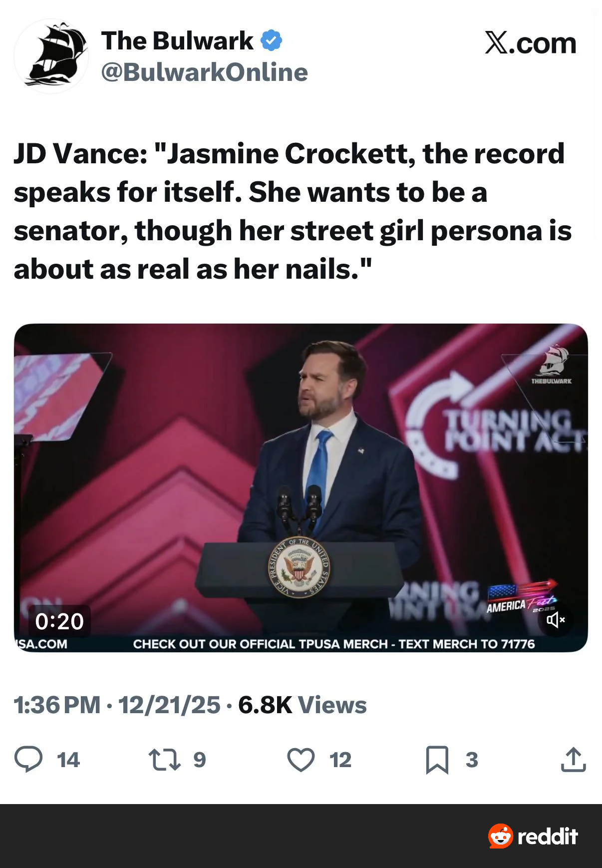Image resolution: width=602 pixels, height=868 pixels.
Task: Click the X.com label
Action: (530, 43)
